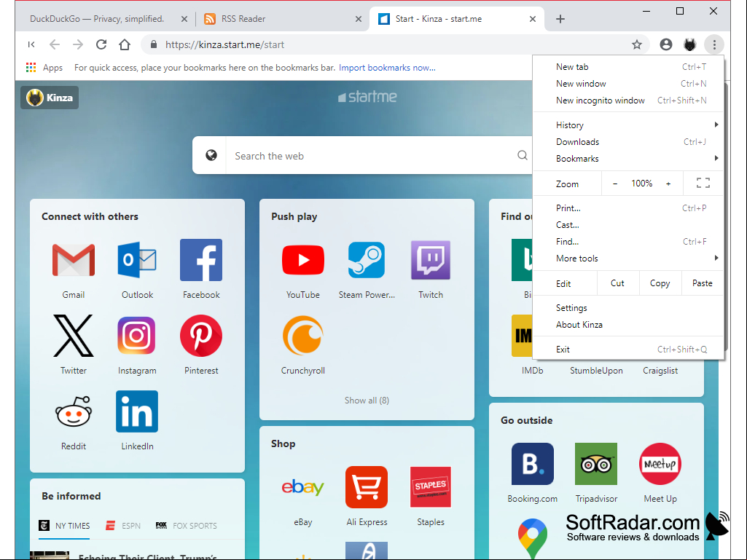
Task: Close the RSS Reader tab
Action: [x=359, y=19]
